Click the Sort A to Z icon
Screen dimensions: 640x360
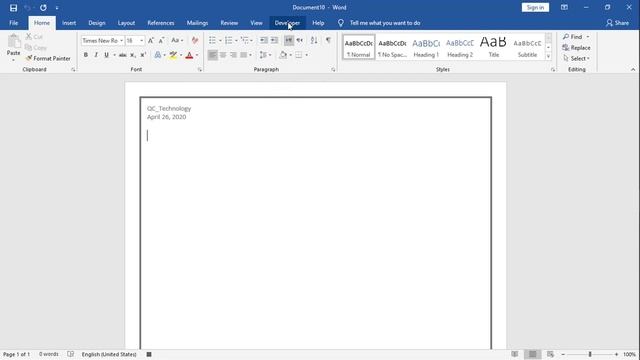[x=314, y=40]
